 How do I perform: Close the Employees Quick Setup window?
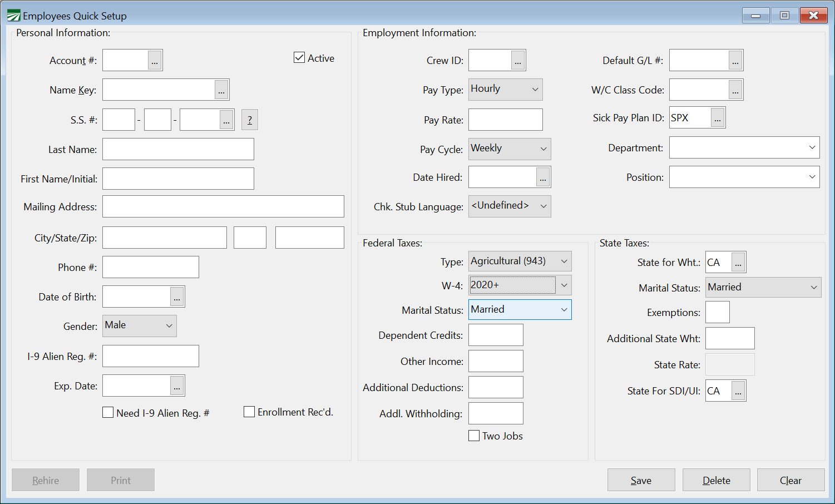point(813,16)
